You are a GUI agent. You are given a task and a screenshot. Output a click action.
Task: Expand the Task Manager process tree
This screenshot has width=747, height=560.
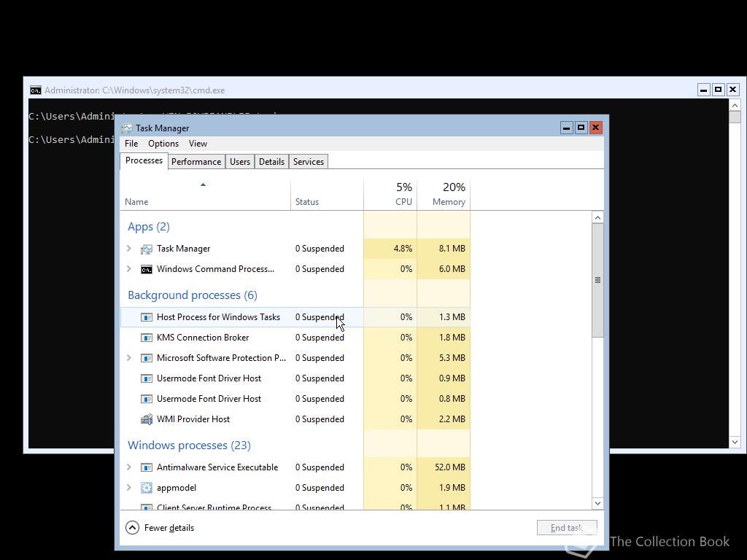[129, 248]
